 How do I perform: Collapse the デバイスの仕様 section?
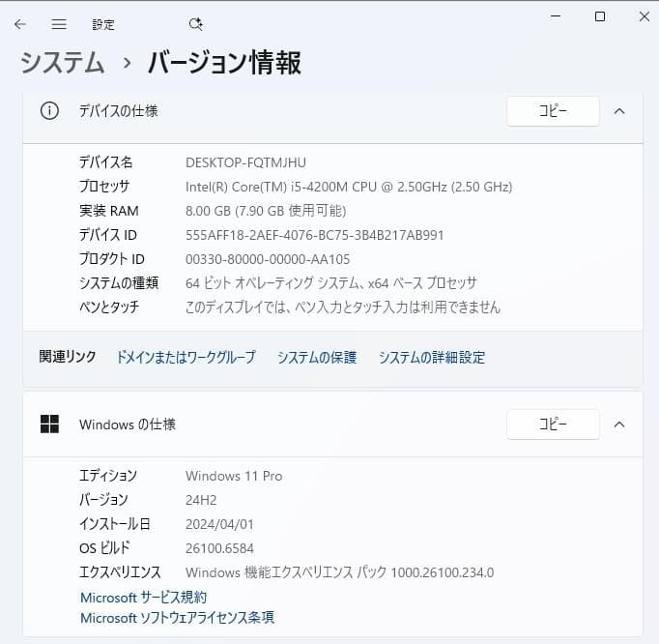[619, 111]
